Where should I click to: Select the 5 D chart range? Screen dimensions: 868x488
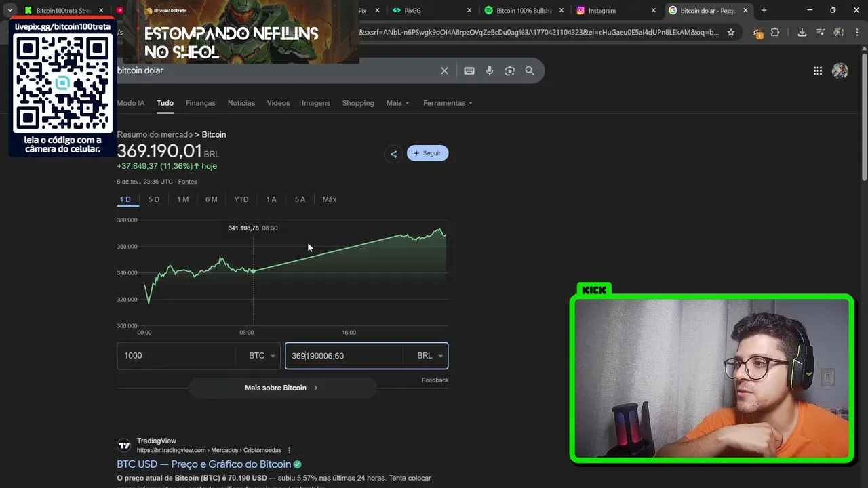154,199
